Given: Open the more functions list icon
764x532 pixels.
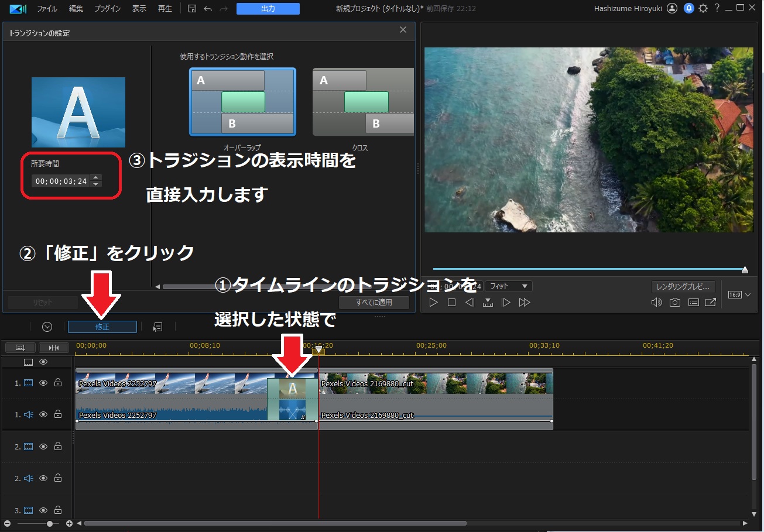Looking at the screenshot, I should 157,327.
